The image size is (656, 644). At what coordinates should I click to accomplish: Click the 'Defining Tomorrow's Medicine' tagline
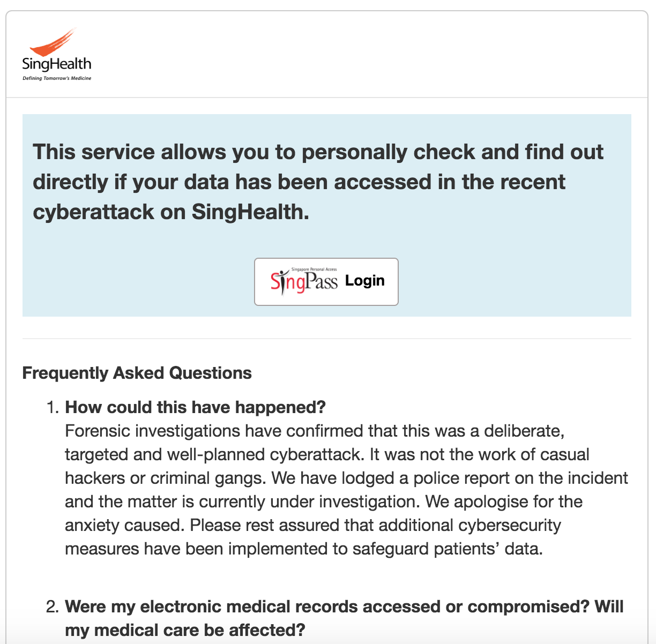pos(57,78)
